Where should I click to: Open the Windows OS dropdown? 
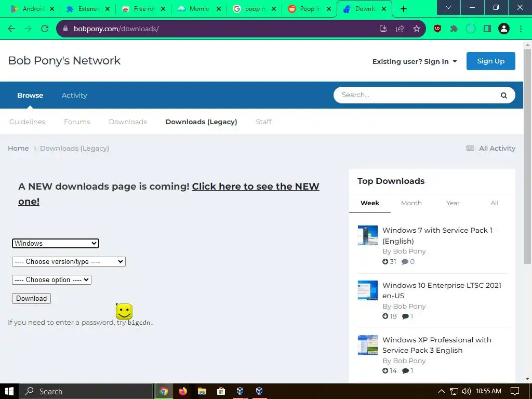(x=56, y=243)
